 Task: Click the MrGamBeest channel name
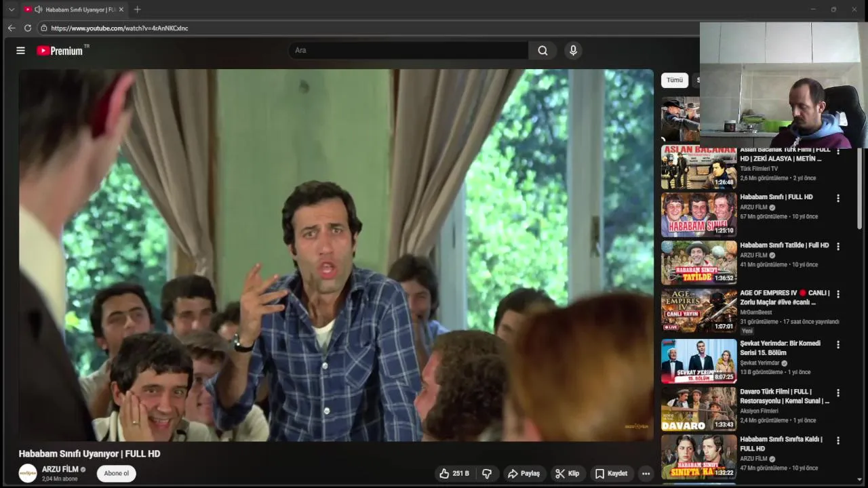point(756,312)
